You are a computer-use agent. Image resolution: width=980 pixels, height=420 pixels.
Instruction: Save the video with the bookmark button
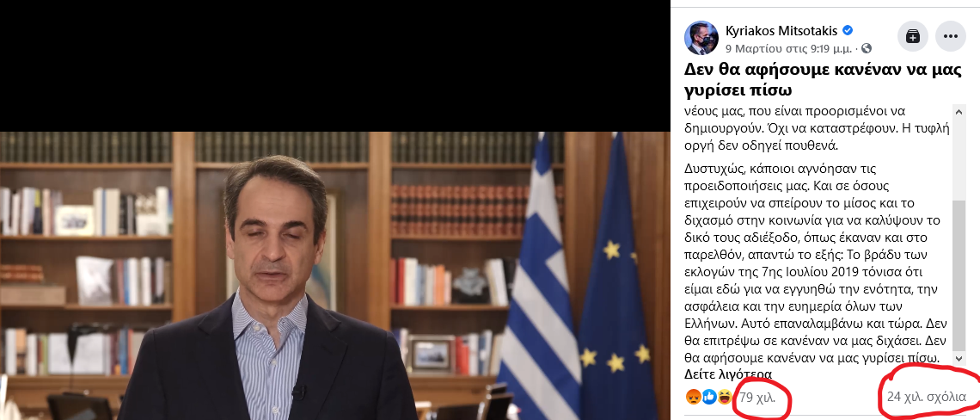[x=913, y=36]
